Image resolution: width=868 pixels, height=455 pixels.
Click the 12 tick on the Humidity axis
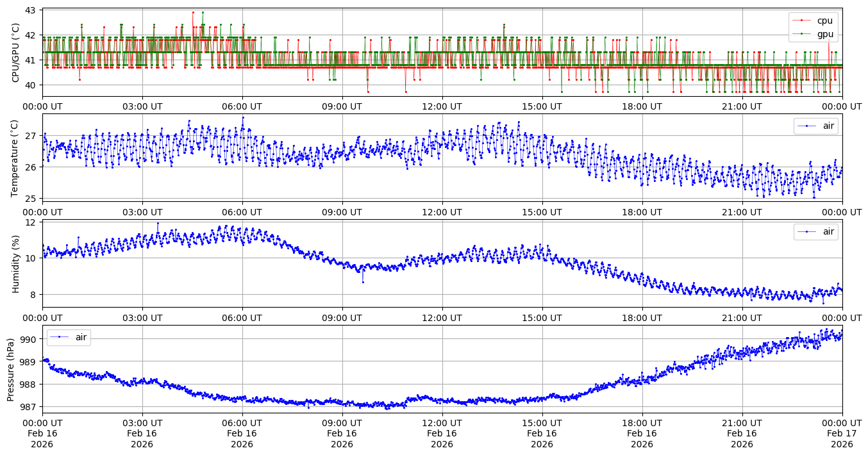[32, 222]
